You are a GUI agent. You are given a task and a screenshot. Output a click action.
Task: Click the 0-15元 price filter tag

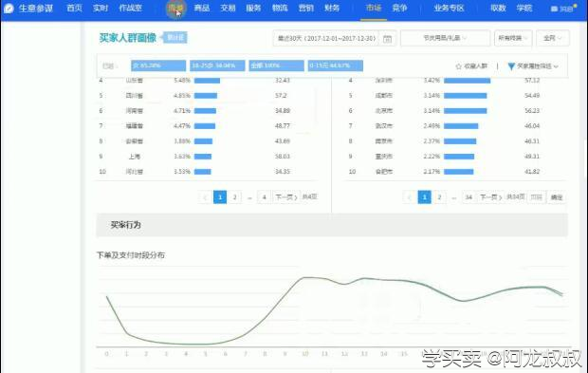click(x=335, y=65)
